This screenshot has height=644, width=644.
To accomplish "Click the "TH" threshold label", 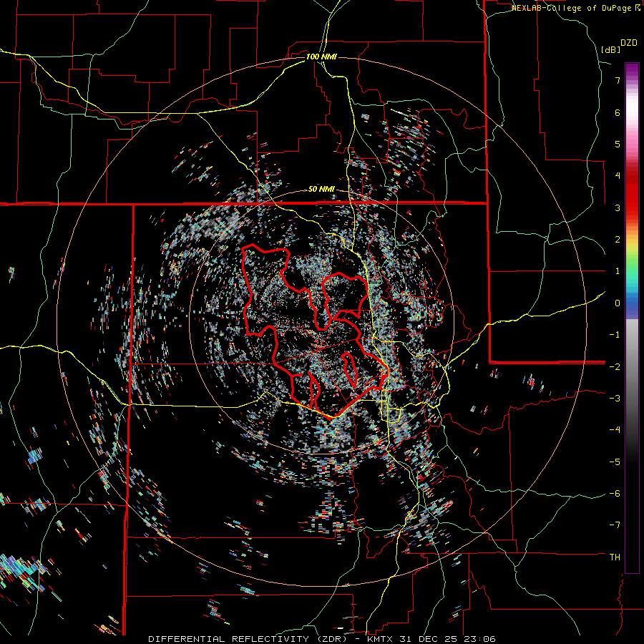I will pos(615,557).
